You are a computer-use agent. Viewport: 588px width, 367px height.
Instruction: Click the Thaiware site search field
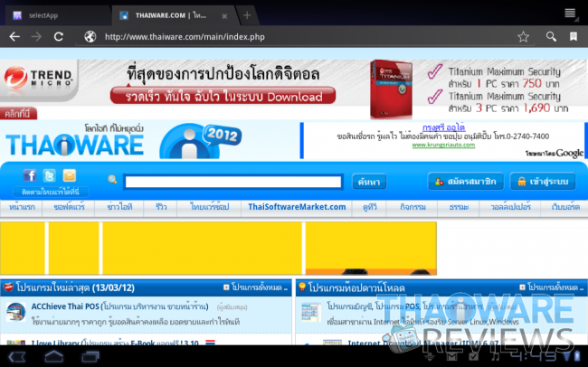click(x=233, y=182)
